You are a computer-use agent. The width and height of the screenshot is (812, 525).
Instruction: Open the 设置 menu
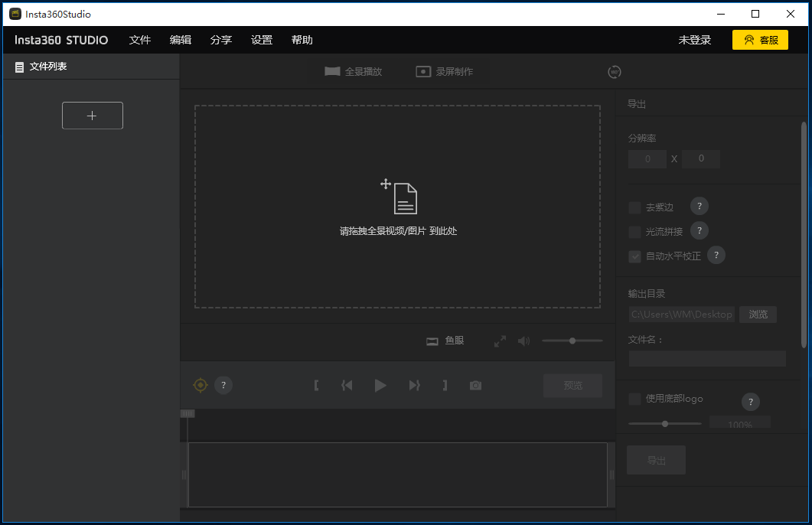point(262,40)
